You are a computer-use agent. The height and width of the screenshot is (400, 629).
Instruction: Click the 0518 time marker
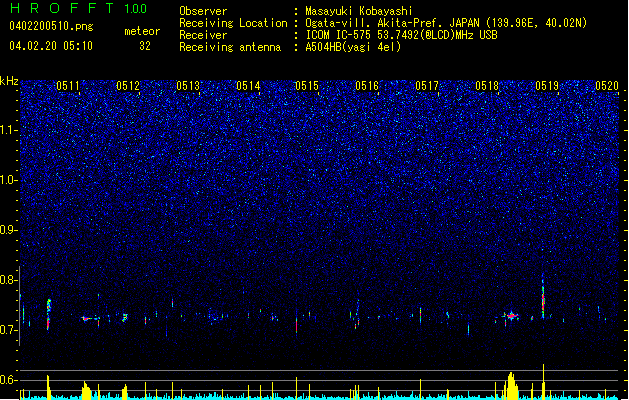pyautogui.click(x=487, y=86)
